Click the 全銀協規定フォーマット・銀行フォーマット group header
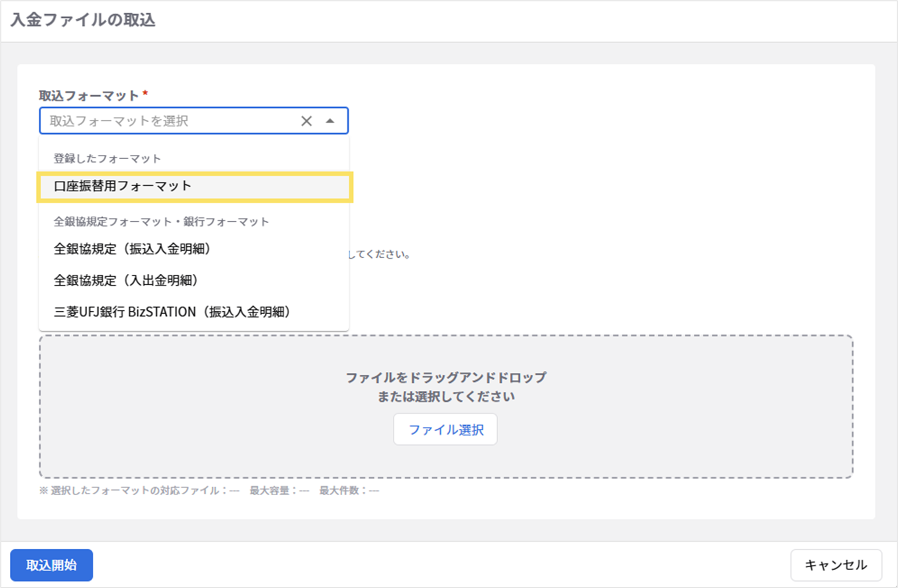Image resolution: width=898 pixels, height=588 pixels. tap(161, 222)
